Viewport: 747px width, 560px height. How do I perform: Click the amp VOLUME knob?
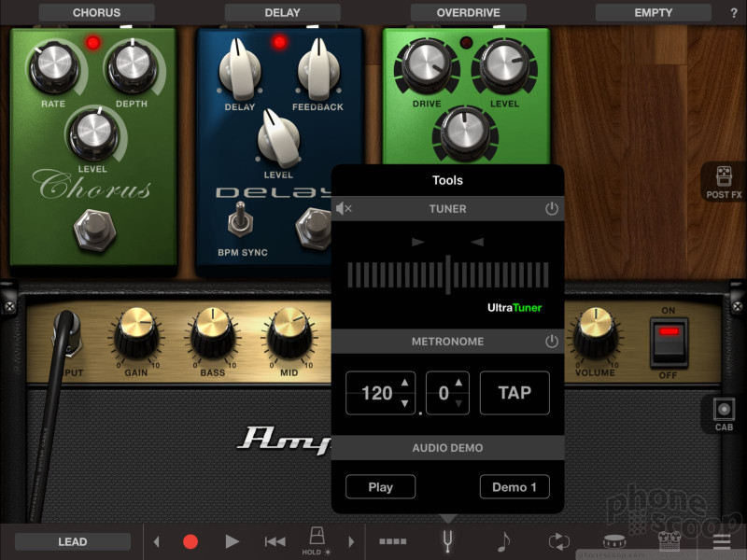[x=596, y=333]
